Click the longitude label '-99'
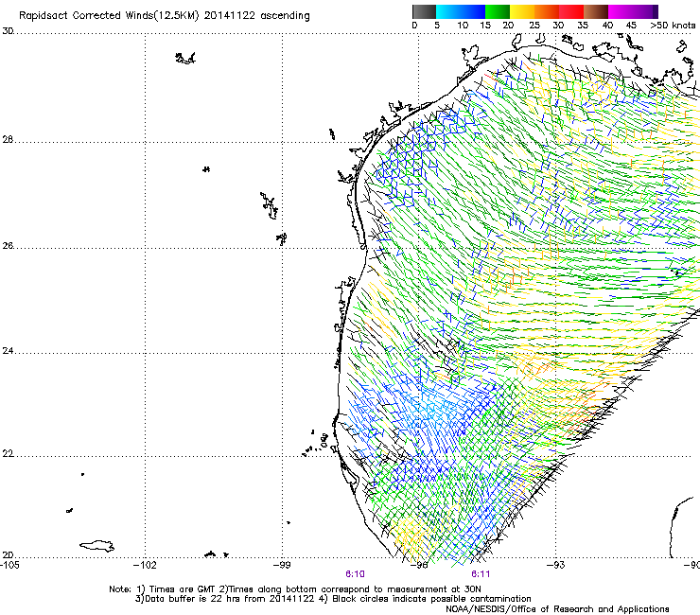The height and width of the screenshot is (615, 700). coord(282,565)
